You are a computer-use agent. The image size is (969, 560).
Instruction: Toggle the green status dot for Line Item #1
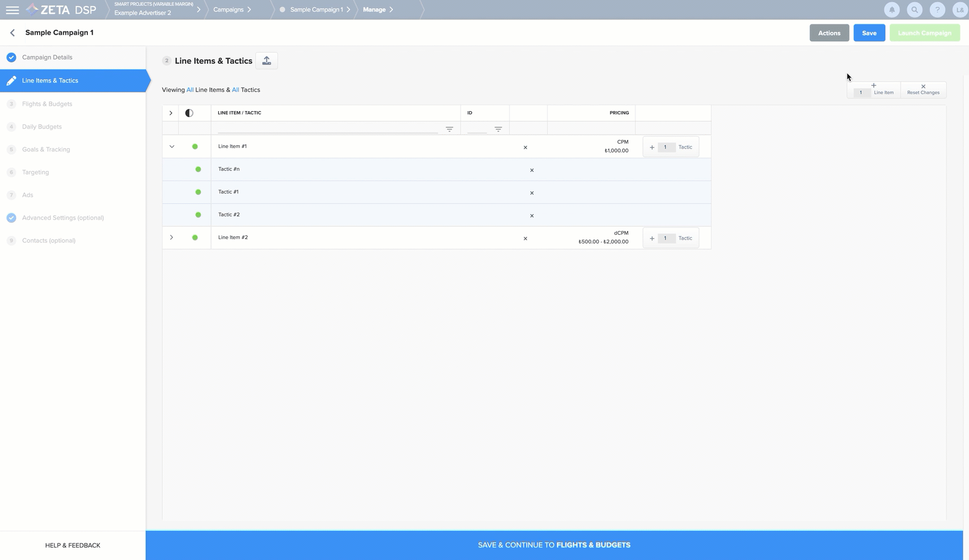pyautogui.click(x=195, y=146)
